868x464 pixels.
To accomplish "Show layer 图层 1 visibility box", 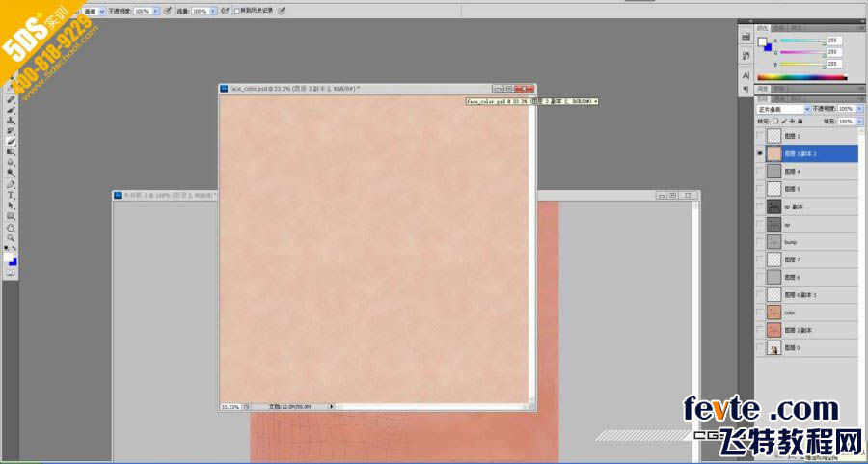I will click(x=760, y=136).
